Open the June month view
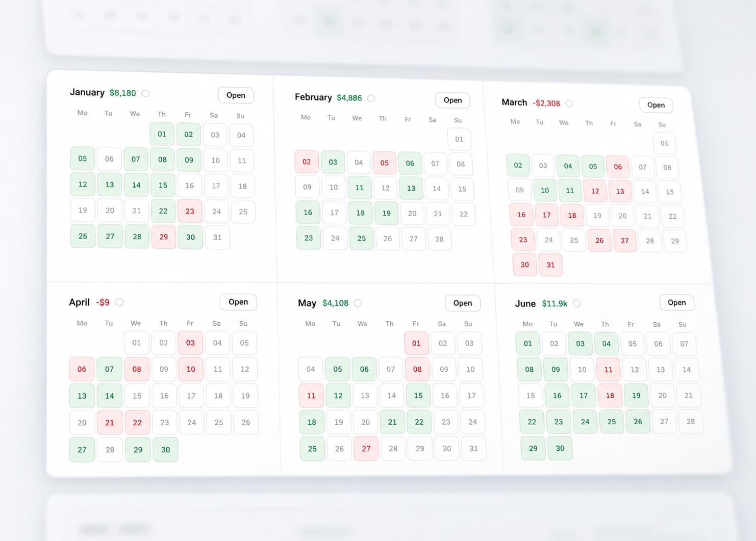Viewport: 756px width, 541px height. (677, 302)
